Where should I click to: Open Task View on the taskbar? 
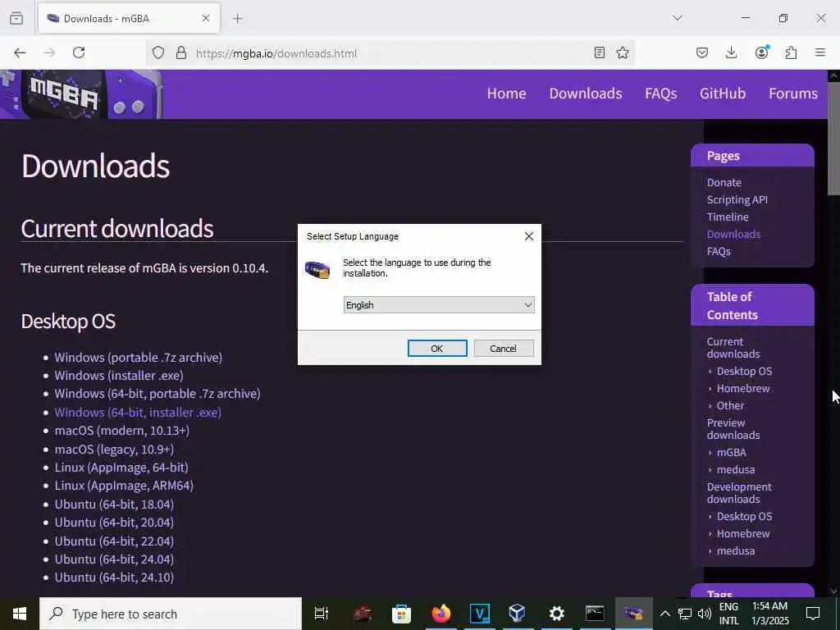click(322, 614)
